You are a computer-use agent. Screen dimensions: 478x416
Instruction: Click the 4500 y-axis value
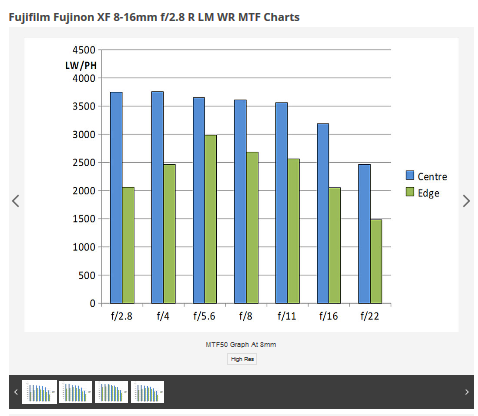click(84, 50)
